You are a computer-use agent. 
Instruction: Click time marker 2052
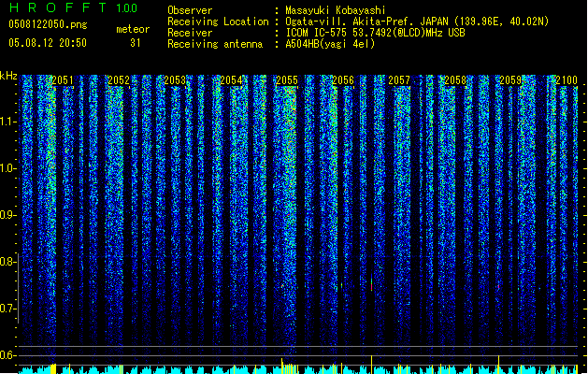(x=119, y=80)
